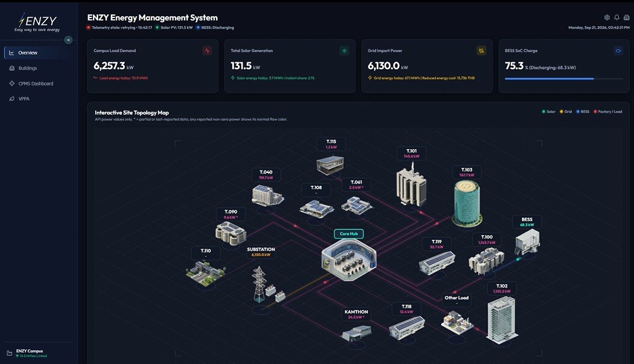Click the BESS SoC charge progress bar
The image size is (634, 364).
pyautogui.click(x=564, y=79)
